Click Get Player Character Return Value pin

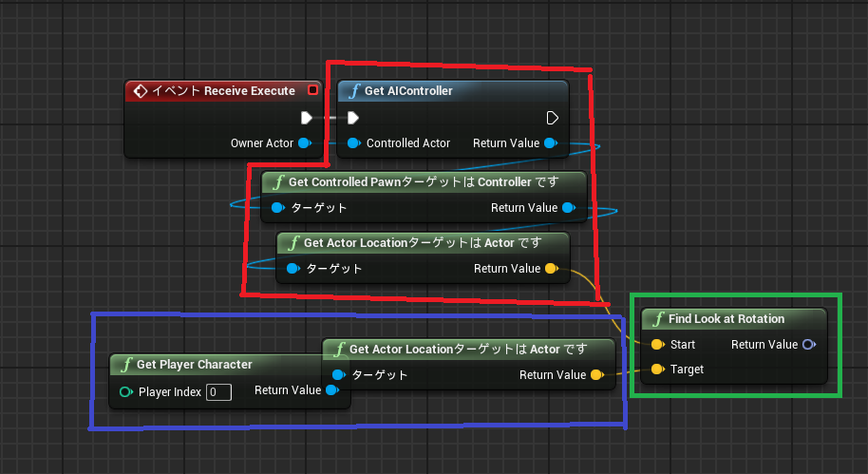pos(332,389)
